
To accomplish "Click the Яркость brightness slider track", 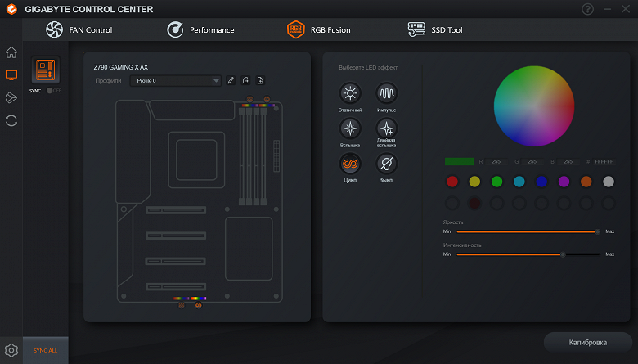I will click(x=528, y=231).
